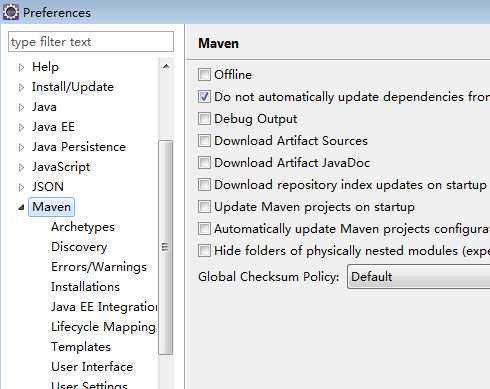Expand the JavaScript tree node

click(x=21, y=167)
